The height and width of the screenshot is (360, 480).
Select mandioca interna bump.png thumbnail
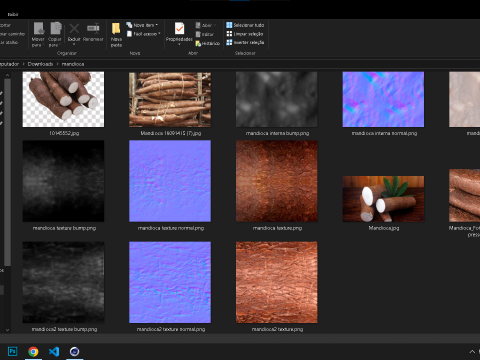277,99
